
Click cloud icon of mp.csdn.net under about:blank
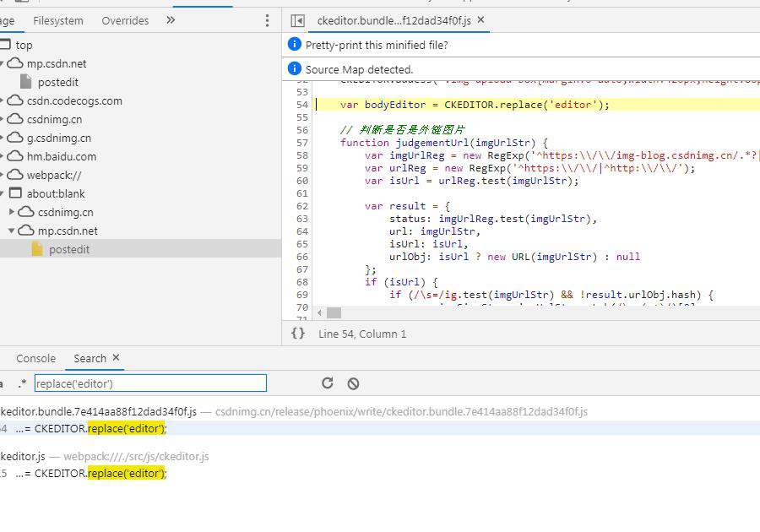(26, 231)
